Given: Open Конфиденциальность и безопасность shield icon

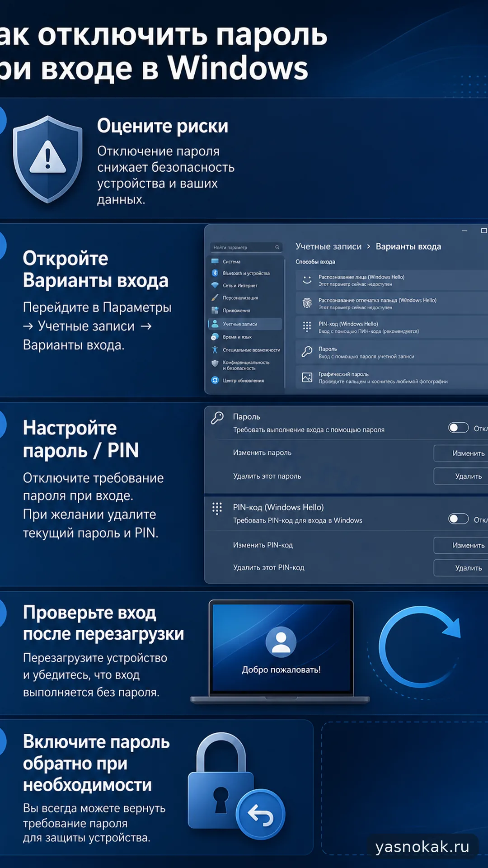Looking at the screenshot, I should [215, 363].
